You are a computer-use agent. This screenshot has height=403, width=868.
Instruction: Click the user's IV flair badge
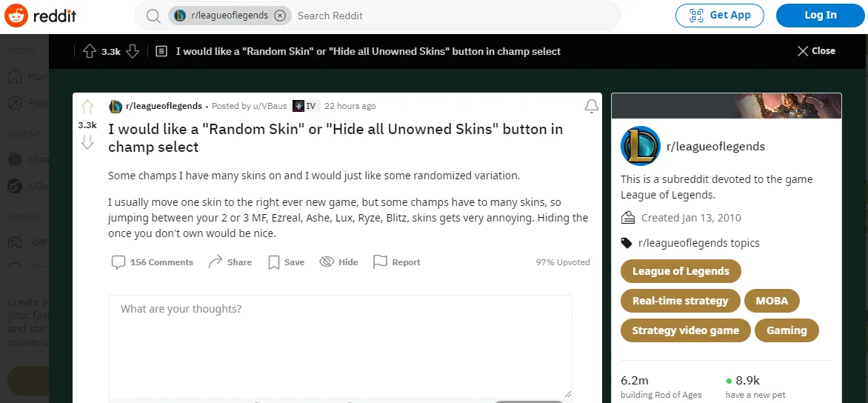point(306,106)
